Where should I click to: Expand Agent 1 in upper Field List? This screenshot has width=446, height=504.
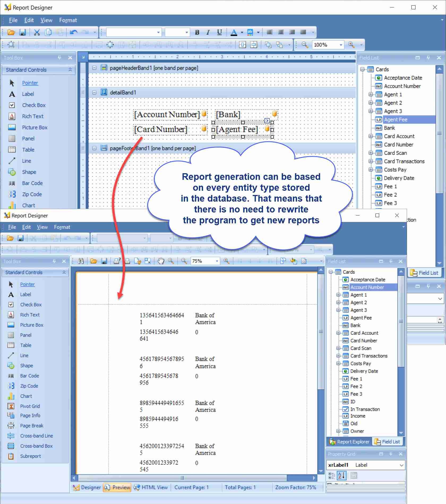(371, 94)
